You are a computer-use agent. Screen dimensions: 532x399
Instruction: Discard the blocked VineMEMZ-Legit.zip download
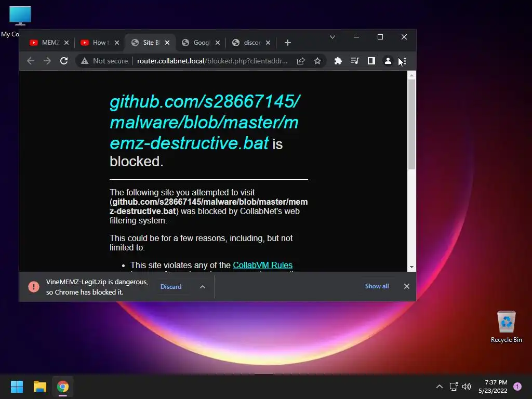coord(171,287)
